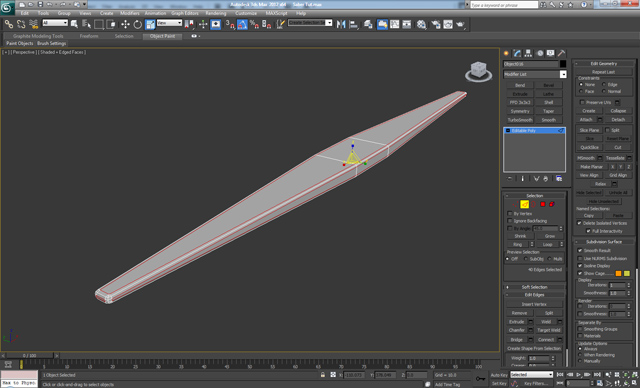Toggle the Angle Snap icon
The height and width of the screenshot is (388, 640).
[242, 24]
